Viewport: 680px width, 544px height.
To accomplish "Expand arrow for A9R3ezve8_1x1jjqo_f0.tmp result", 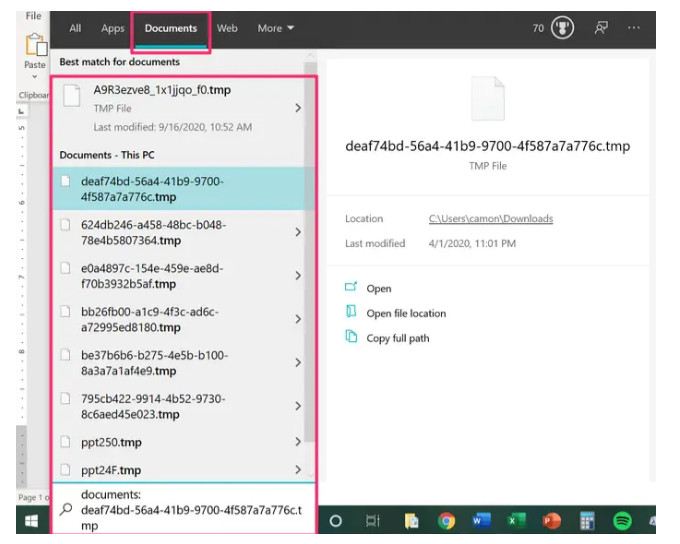I will [x=298, y=108].
